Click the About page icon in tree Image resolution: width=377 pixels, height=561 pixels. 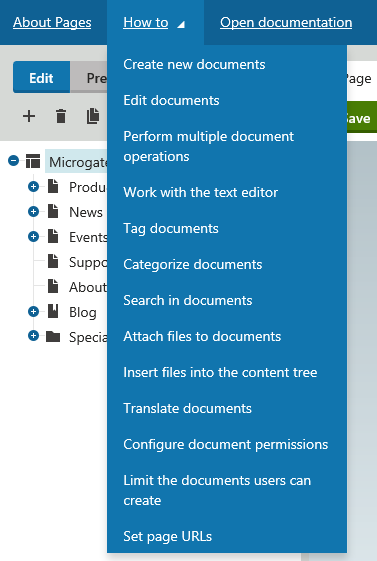53,287
